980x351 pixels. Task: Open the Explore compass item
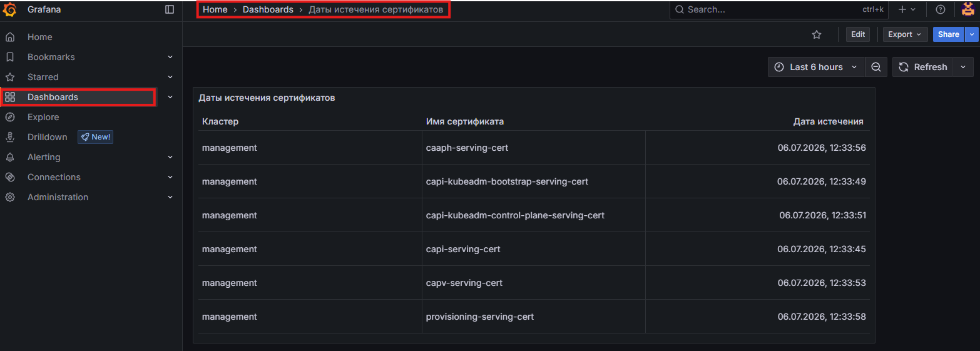pos(43,117)
